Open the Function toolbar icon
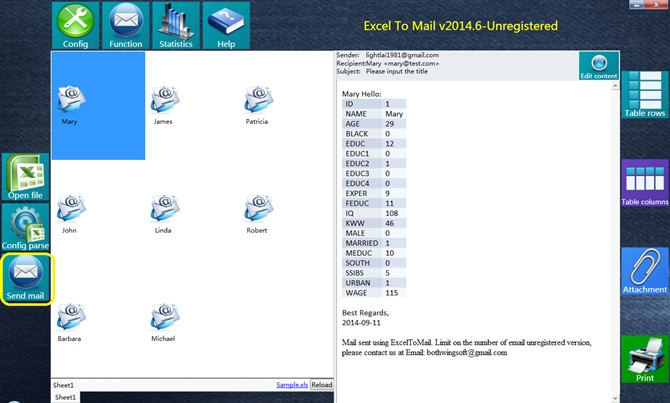The width and height of the screenshot is (670, 403). 126,25
